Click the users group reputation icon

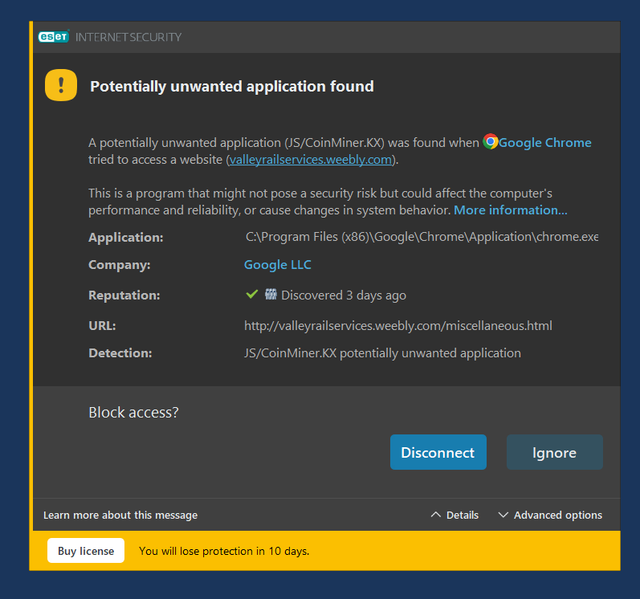(270, 294)
